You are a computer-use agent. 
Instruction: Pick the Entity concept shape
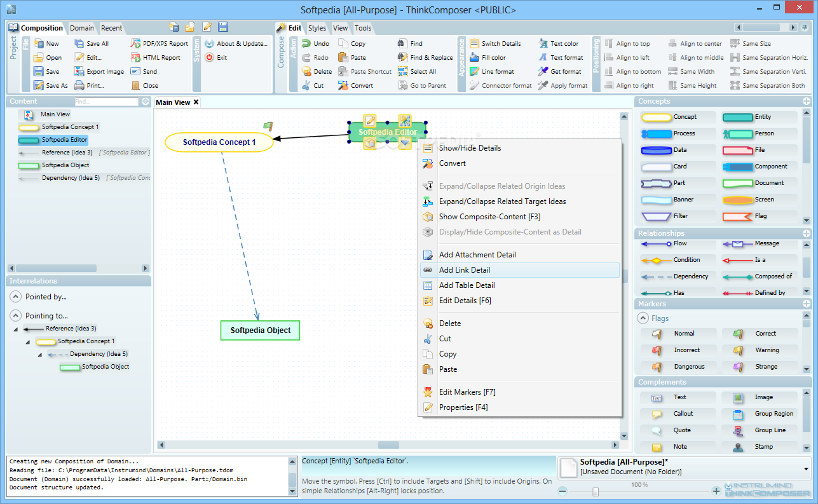737,117
